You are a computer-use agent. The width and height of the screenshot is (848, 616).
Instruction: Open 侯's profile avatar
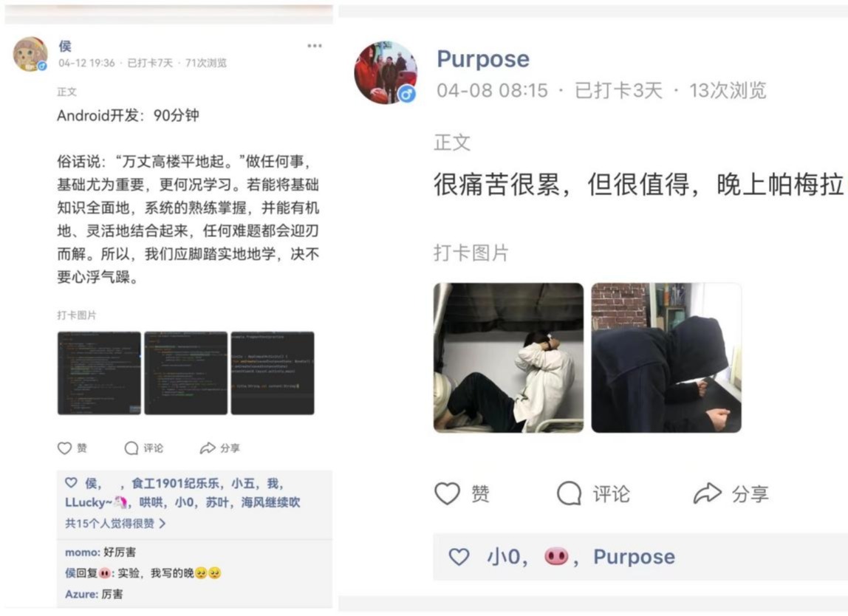point(30,54)
